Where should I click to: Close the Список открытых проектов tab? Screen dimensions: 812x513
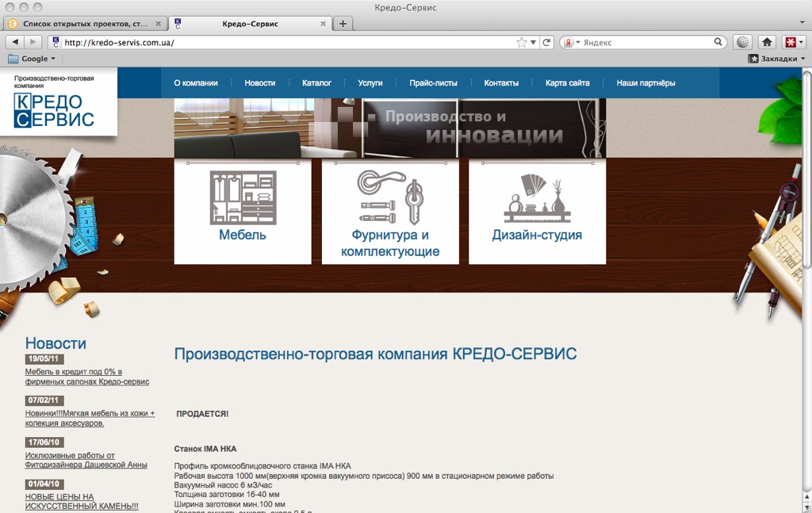click(159, 24)
